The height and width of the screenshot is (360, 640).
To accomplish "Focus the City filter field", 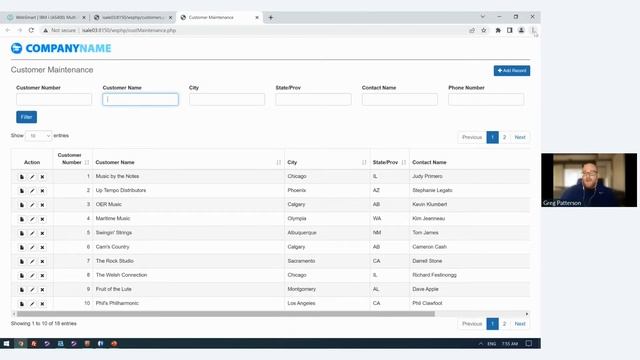I will tap(227, 99).
